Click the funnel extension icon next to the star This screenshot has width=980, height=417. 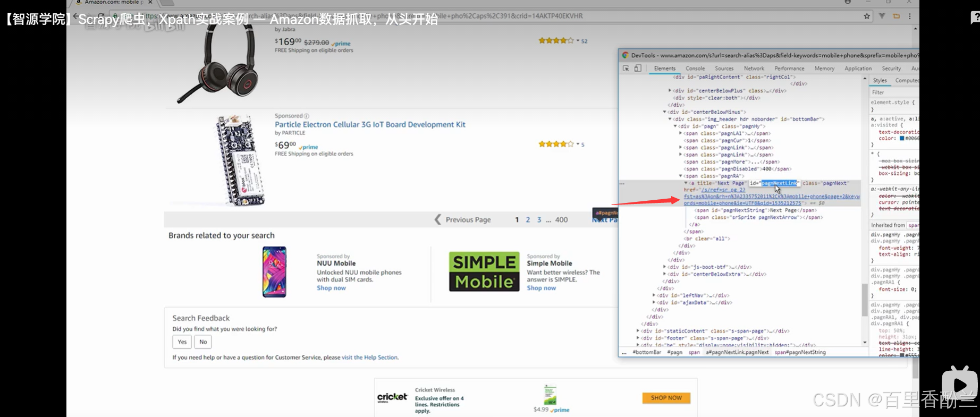882,16
